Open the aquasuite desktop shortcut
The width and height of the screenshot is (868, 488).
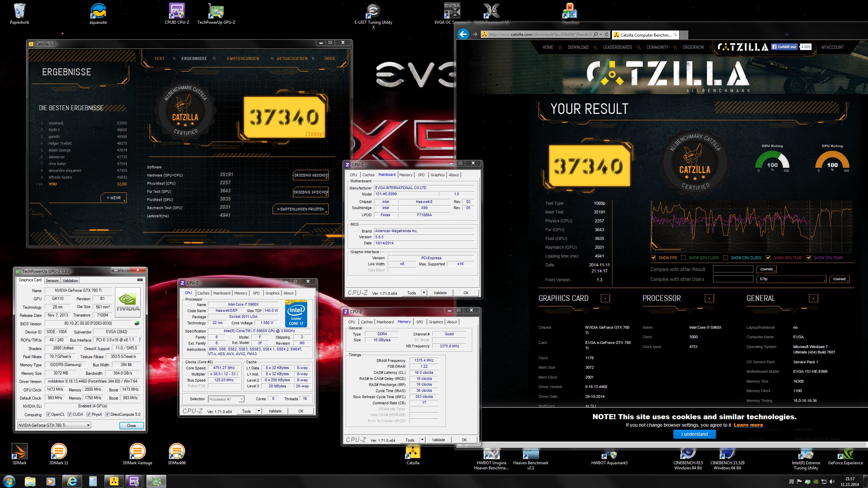(98, 14)
